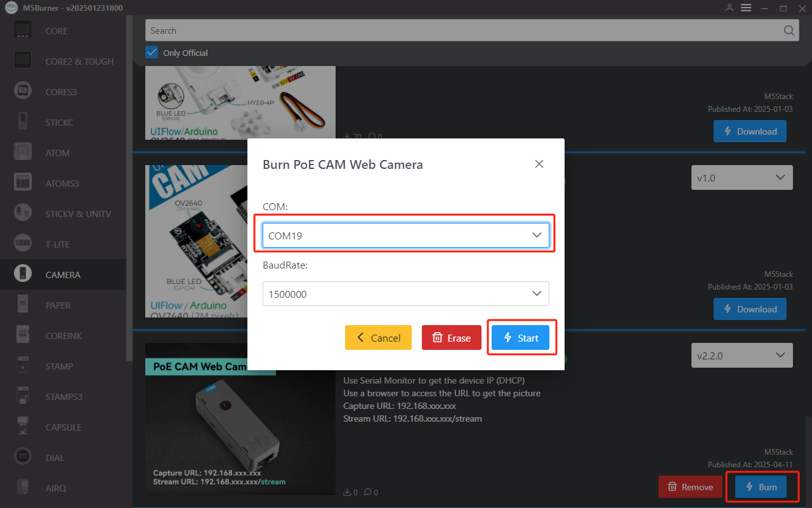Viewport: 812px width, 508px height.
Task: Select the AIRQ device icon
Action: click(x=23, y=488)
